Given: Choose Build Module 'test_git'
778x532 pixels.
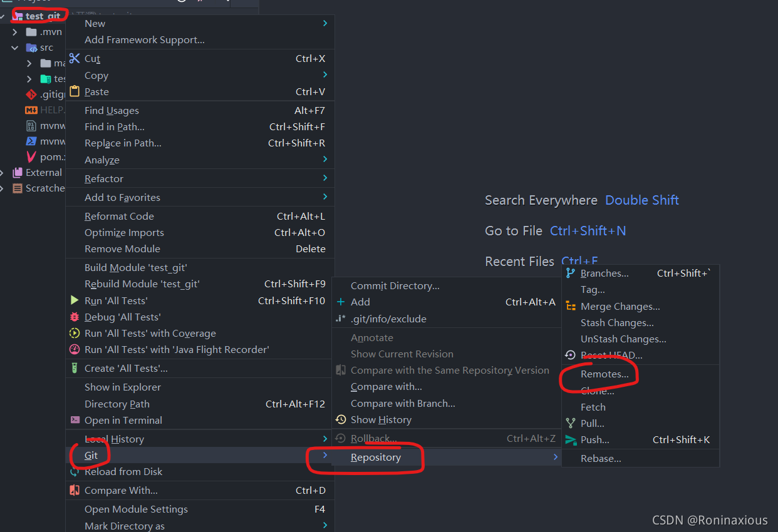Looking at the screenshot, I should [200, 267].
